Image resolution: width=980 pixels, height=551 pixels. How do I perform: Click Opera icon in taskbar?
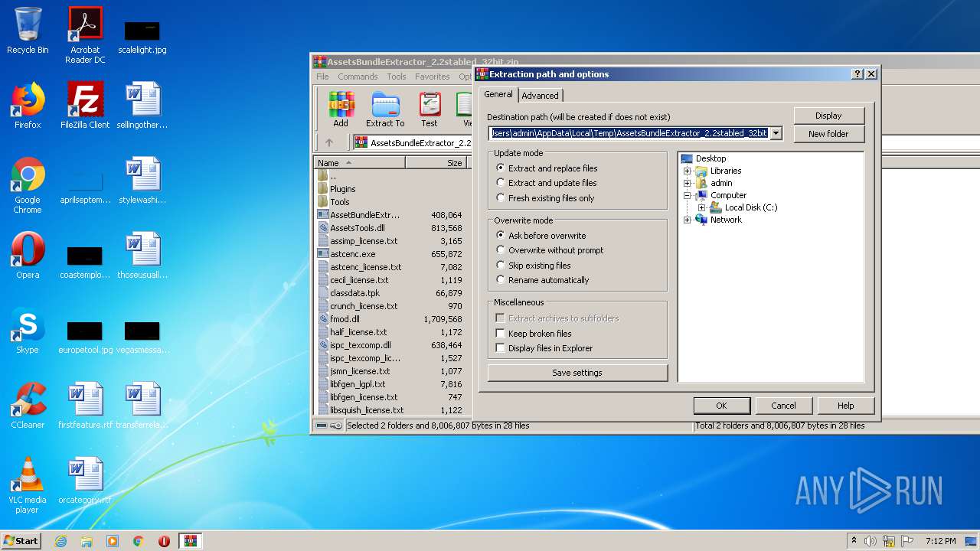(164, 541)
